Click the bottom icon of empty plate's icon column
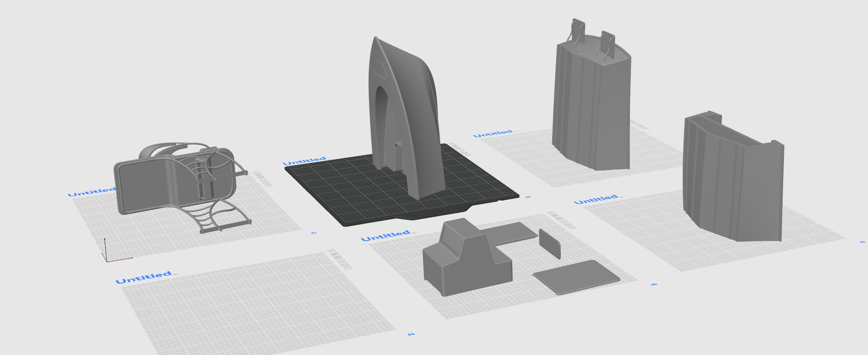 pos(347,267)
